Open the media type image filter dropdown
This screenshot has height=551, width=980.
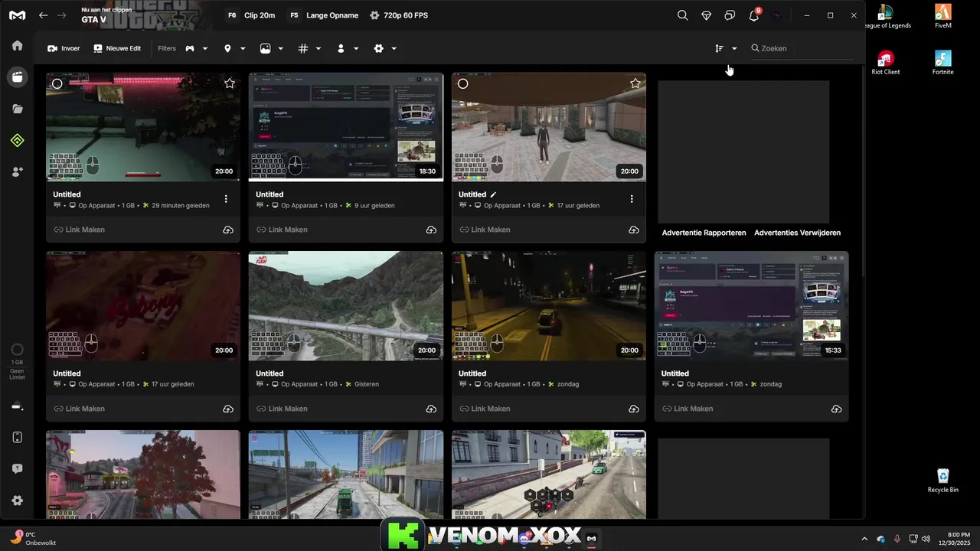point(272,48)
